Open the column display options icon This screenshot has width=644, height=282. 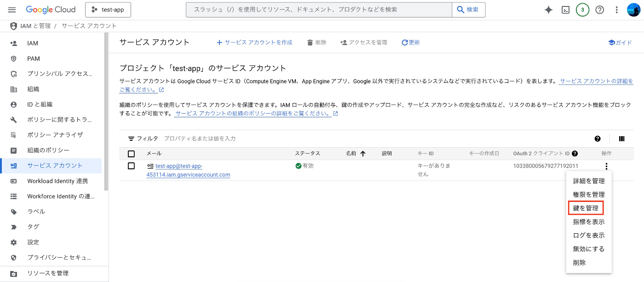pyautogui.click(x=622, y=138)
